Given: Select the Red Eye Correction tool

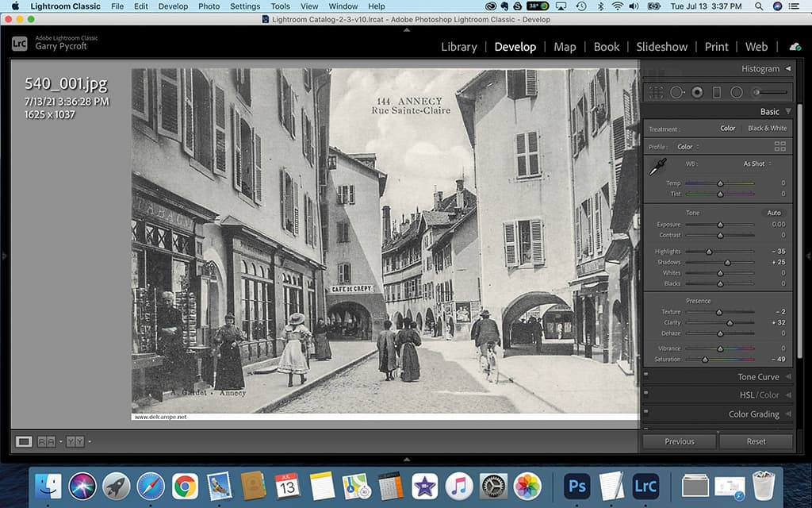Looking at the screenshot, I should (x=697, y=93).
